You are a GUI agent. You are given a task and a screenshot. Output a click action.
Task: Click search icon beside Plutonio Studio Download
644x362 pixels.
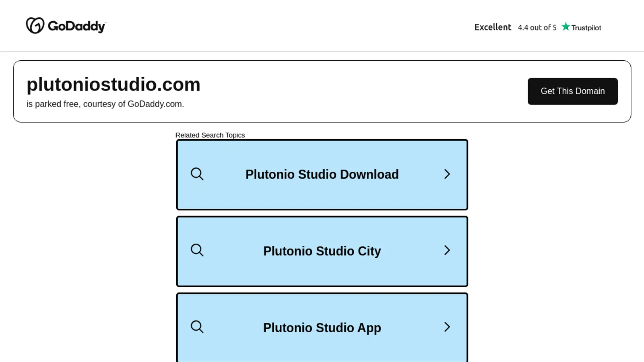(197, 174)
